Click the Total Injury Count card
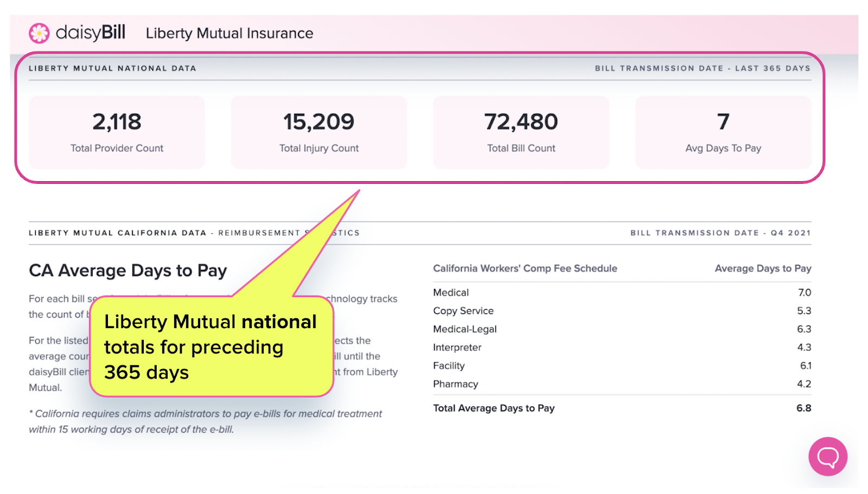Image resolution: width=868 pixels, height=494 pixels. point(319,132)
